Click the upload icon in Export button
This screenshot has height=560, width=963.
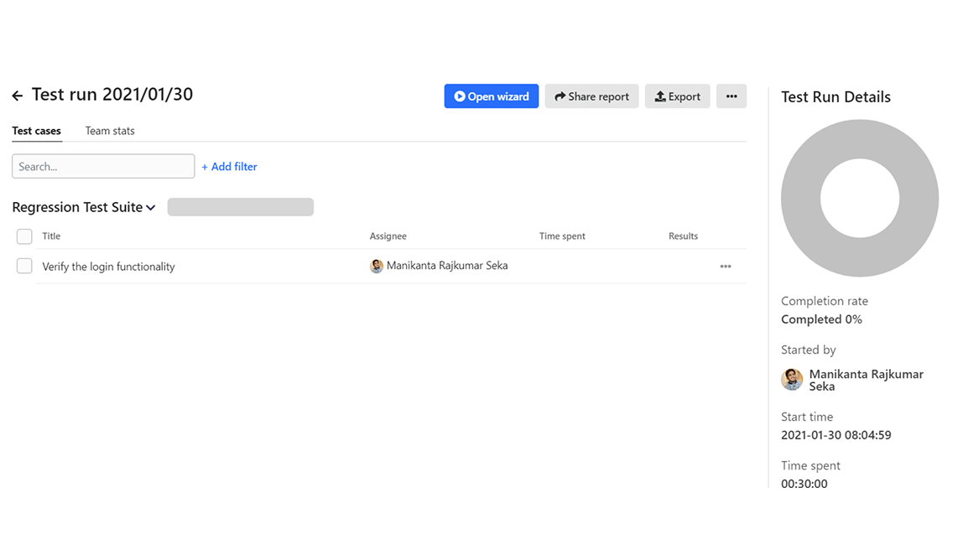[660, 96]
